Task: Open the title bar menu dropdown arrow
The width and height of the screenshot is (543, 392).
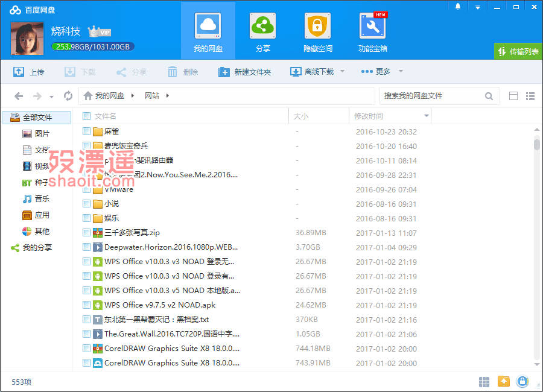Action: pos(478,7)
